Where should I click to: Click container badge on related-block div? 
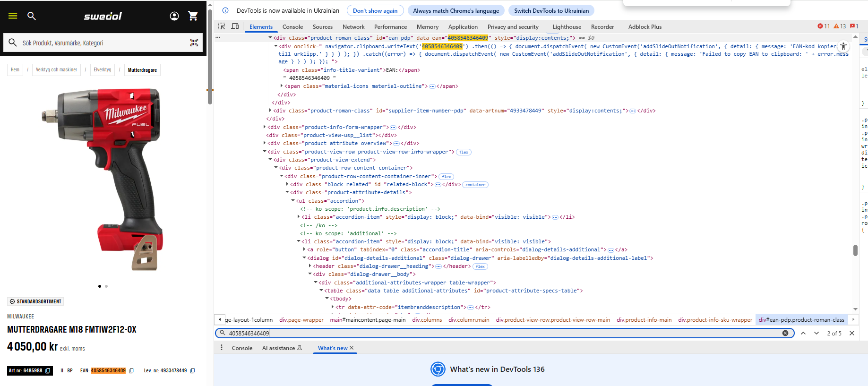click(x=475, y=185)
